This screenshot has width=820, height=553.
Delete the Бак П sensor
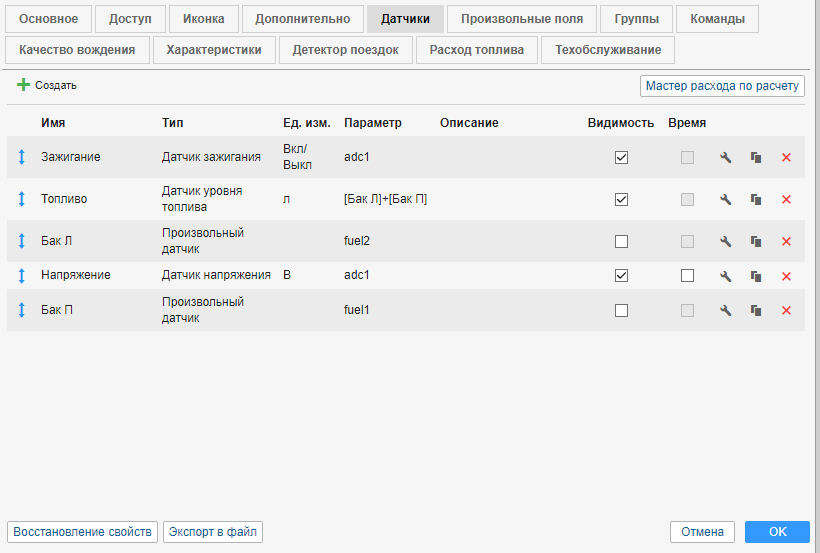[786, 311]
